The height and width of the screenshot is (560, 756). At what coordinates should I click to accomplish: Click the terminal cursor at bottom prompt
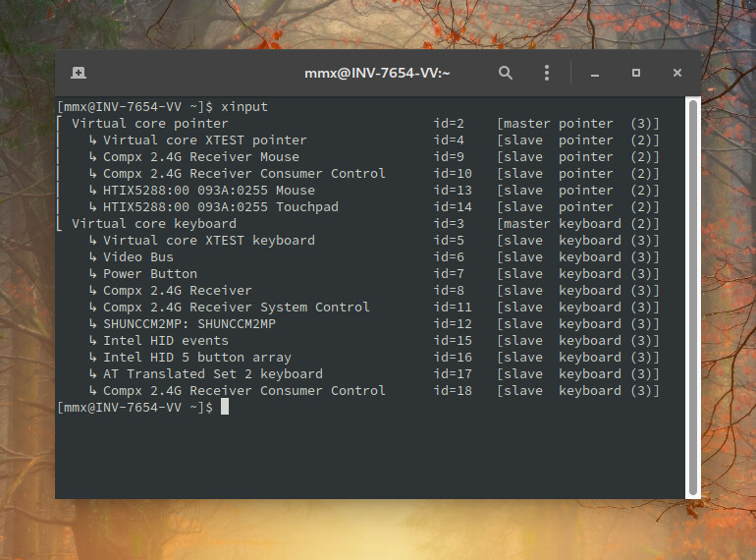pos(225,407)
